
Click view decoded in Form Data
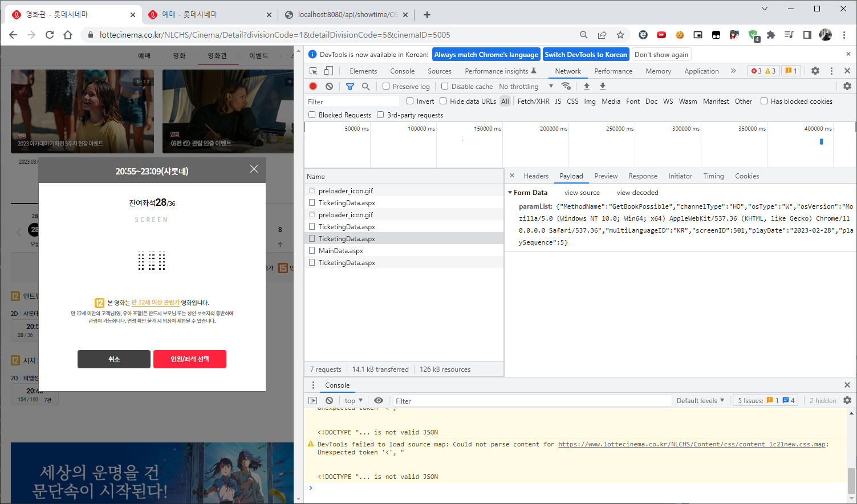pos(637,193)
